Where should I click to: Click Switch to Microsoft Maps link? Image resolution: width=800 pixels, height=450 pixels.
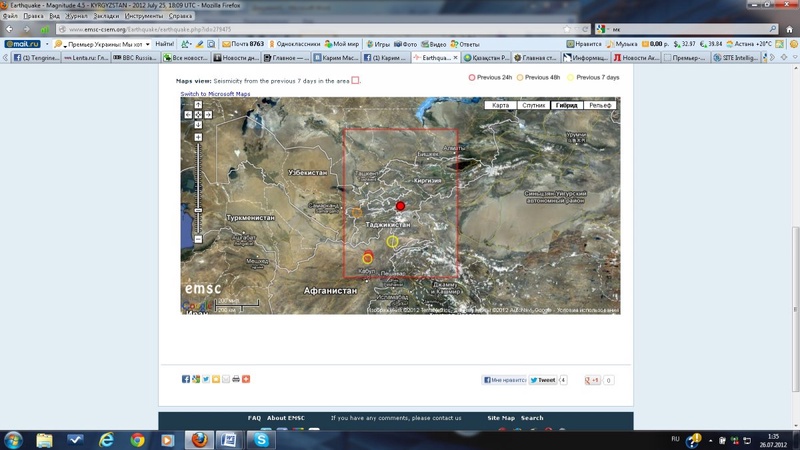pos(215,93)
